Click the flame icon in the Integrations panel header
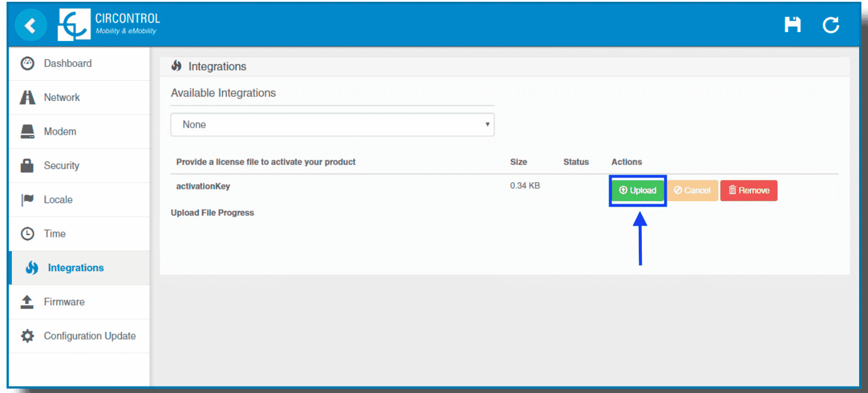Viewport: 868px width, 393px height. pos(176,66)
